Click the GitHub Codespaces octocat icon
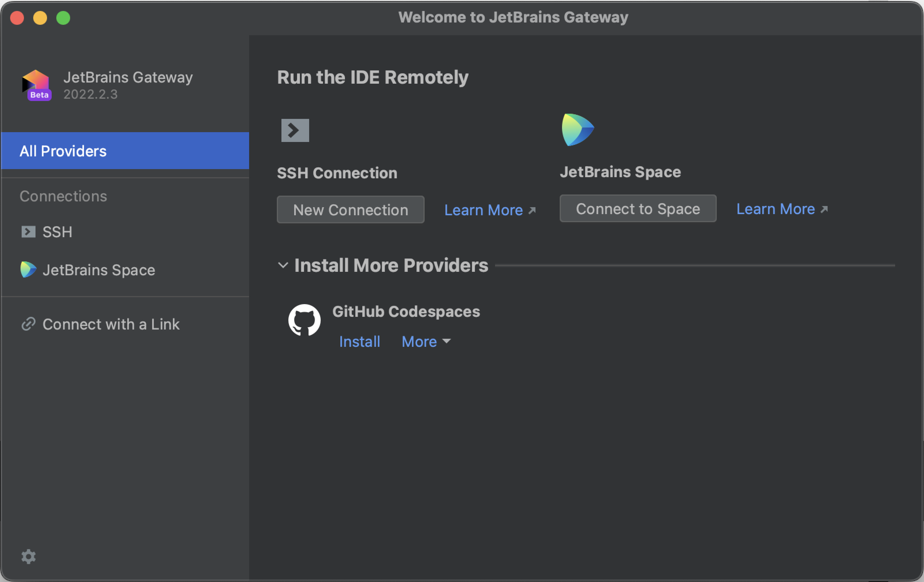This screenshot has width=924, height=582. click(x=304, y=320)
